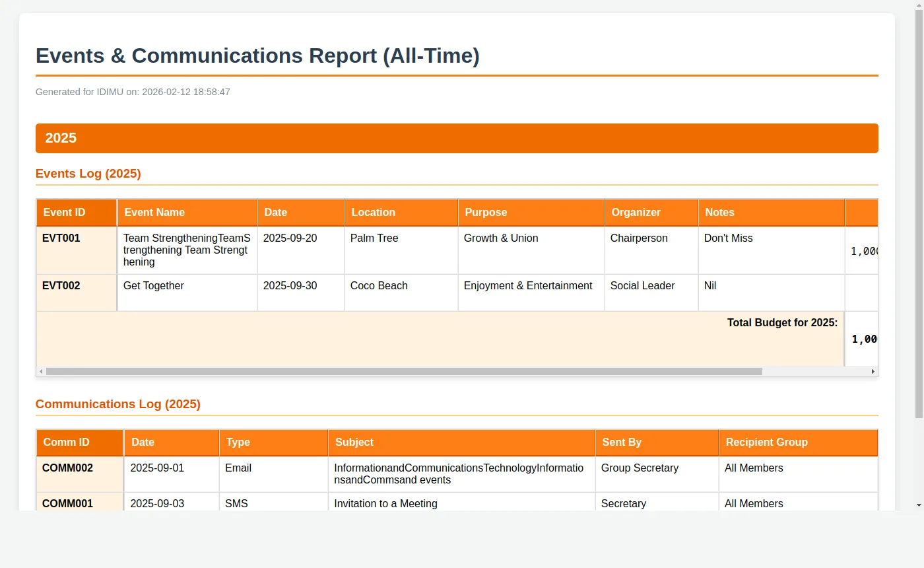Click the Sent By column header
The height and width of the screenshot is (568, 924).
click(x=657, y=443)
